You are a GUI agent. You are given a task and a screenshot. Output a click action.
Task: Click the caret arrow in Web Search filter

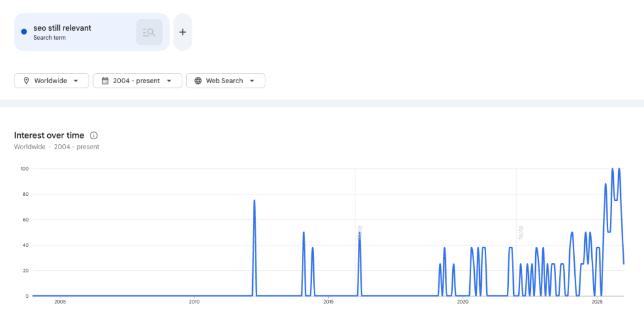(x=252, y=81)
